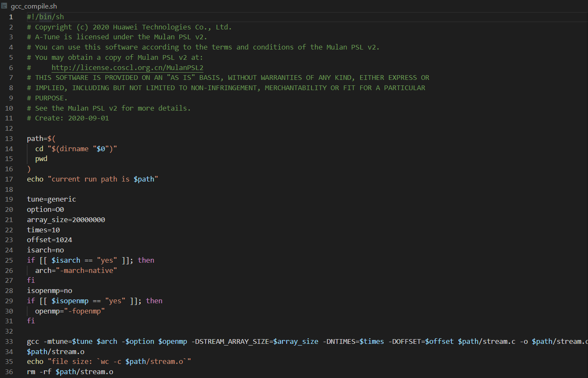Viewport: 588px width, 378px height.
Task: Open the license.coscl.org.cn MulanPSL2 link
Action: point(127,67)
